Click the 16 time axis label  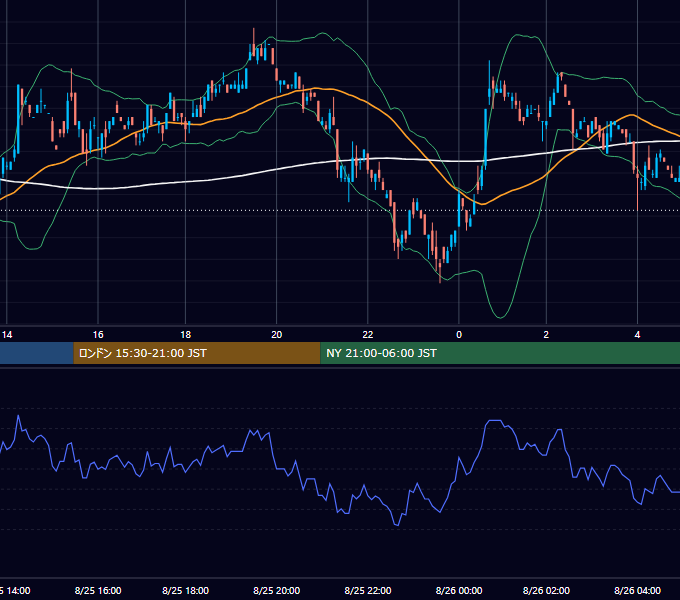pos(98,335)
